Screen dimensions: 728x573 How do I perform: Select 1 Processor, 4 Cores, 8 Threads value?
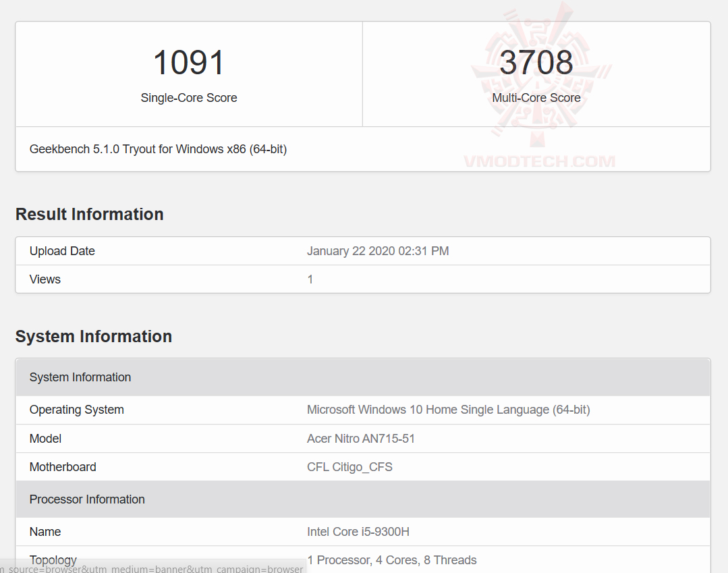tap(392, 560)
